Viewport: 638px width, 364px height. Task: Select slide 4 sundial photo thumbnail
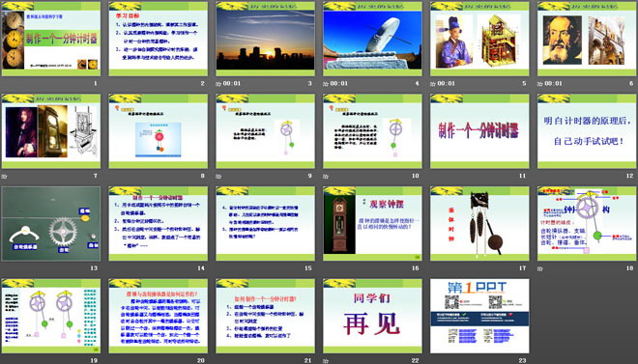click(372, 39)
